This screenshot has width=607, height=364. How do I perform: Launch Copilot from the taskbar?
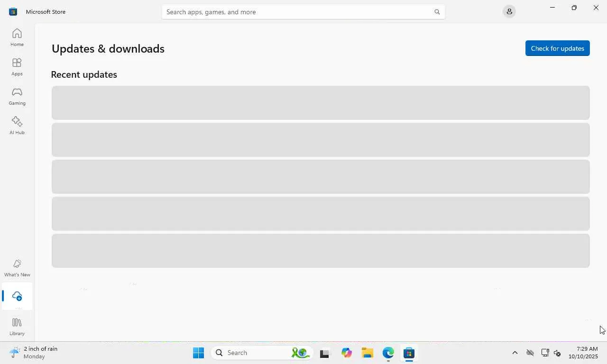347,353
